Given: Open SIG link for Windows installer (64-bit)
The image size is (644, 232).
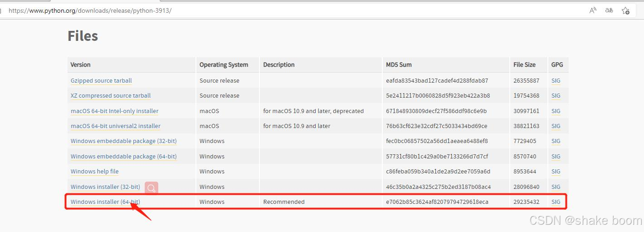Looking at the screenshot, I should click(x=556, y=202).
